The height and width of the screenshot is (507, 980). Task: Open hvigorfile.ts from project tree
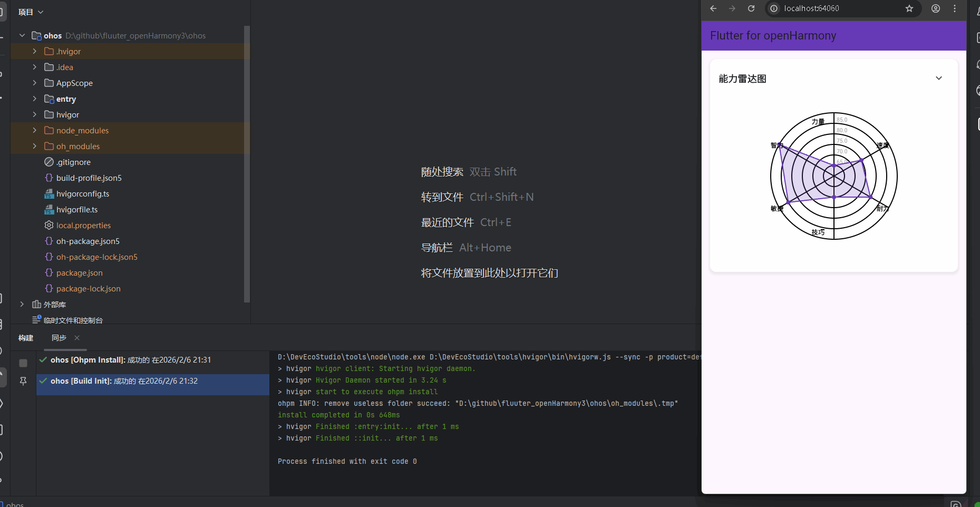[77, 209]
